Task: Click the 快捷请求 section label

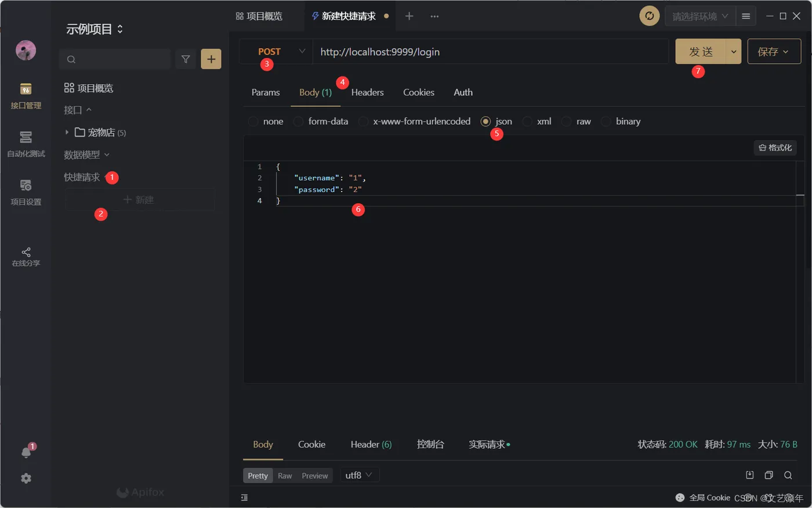Action: [x=82, y=177]
